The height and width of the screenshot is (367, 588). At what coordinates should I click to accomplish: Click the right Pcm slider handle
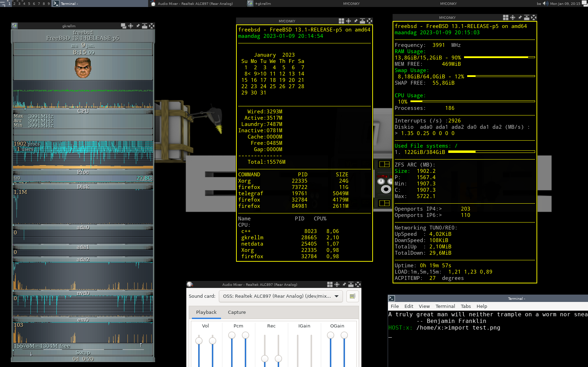coord(245,335)
